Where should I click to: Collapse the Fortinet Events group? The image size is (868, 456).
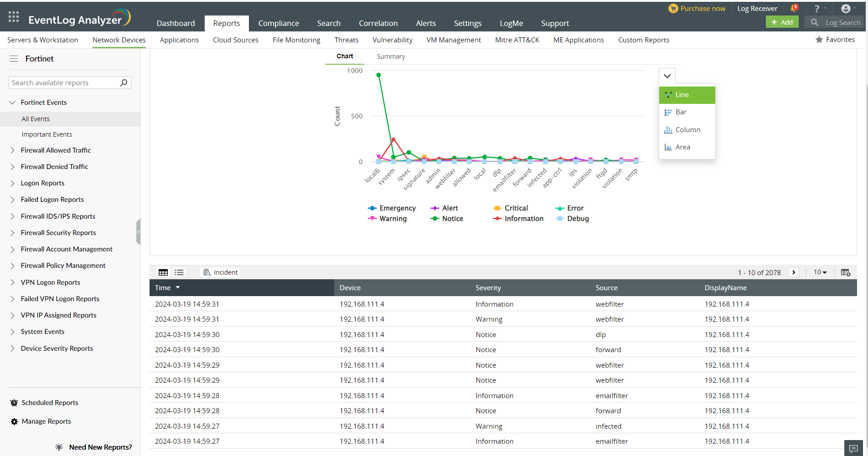pyautogui.click(x=12, y=102)
